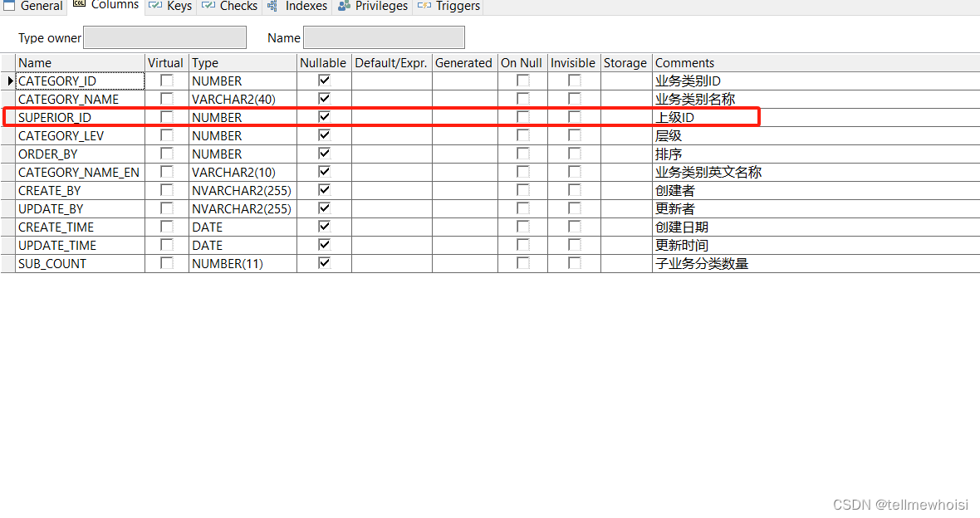
Task: Click the Type column header
Action: click(x=243, y=63)
